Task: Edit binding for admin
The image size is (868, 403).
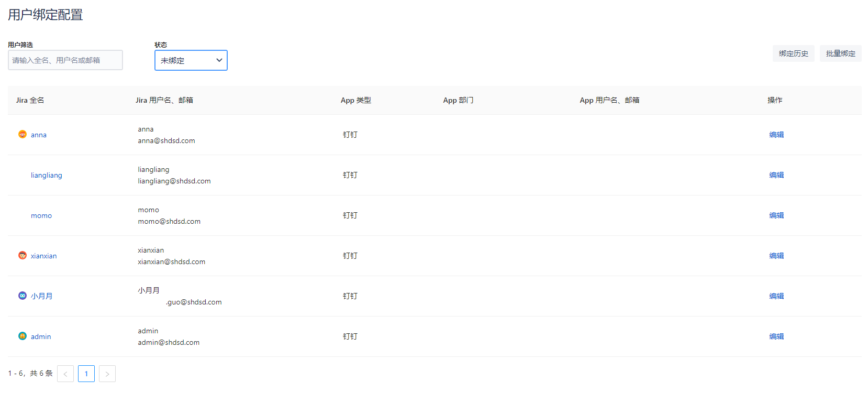Action: (776, 336)
